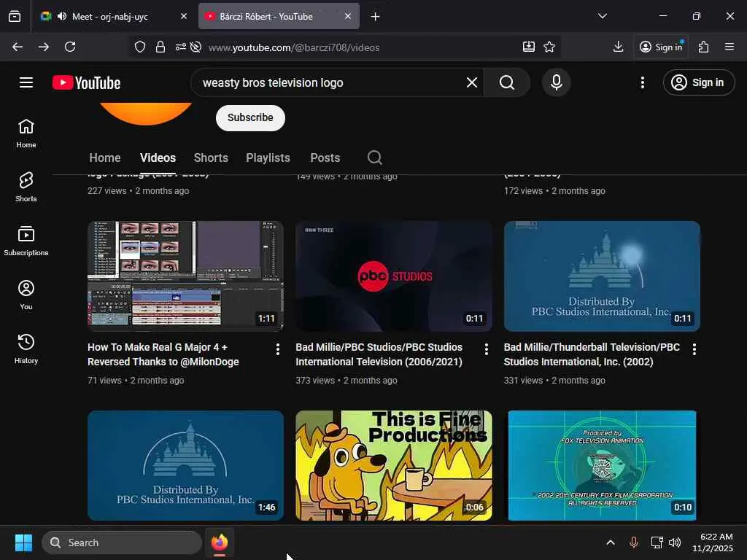Open Firefox extensions puzzle icon
The image size is (747, 560).
[704, 47]
